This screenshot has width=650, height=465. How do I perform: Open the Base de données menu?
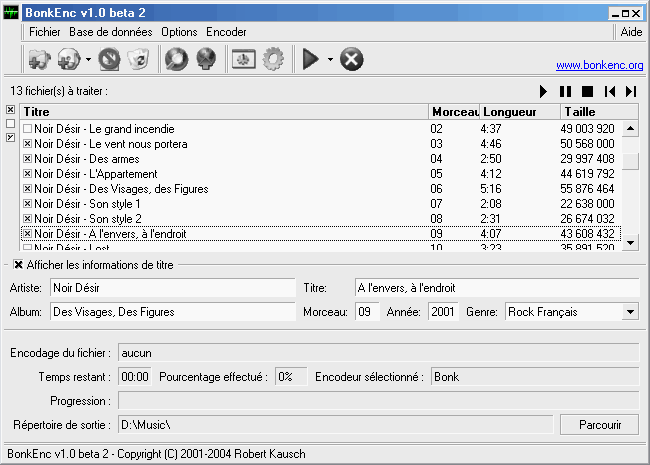point(111,32)
